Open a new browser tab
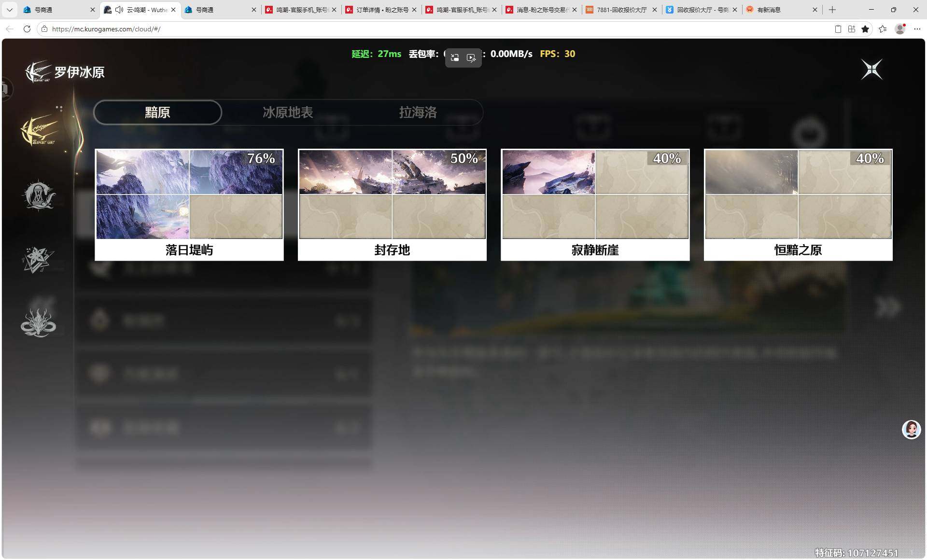This screenshot has height=560, width=927. (832, 10)
